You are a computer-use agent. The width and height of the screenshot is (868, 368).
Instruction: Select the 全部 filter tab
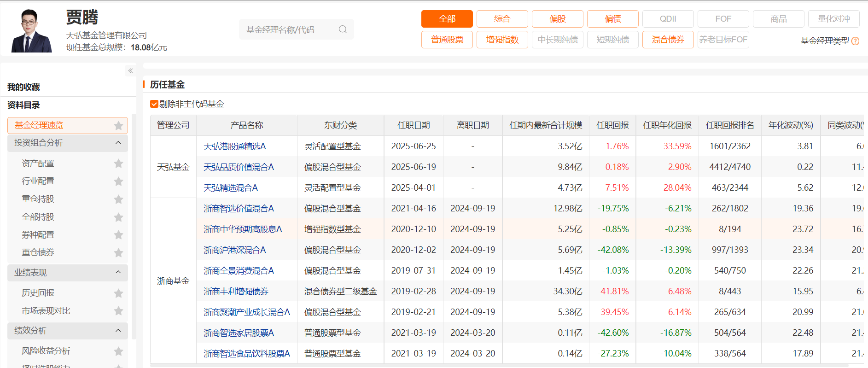[447, 19]
